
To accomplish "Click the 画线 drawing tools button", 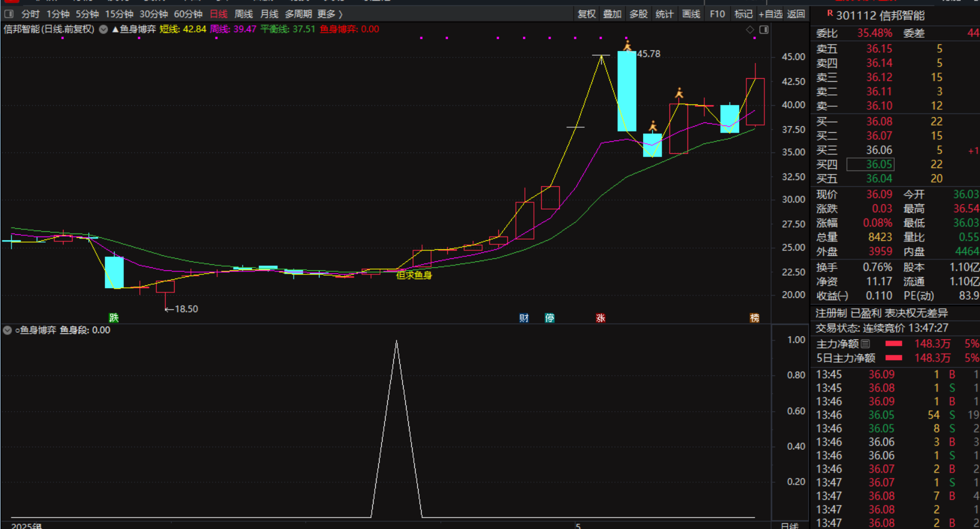I will [691, 14].
